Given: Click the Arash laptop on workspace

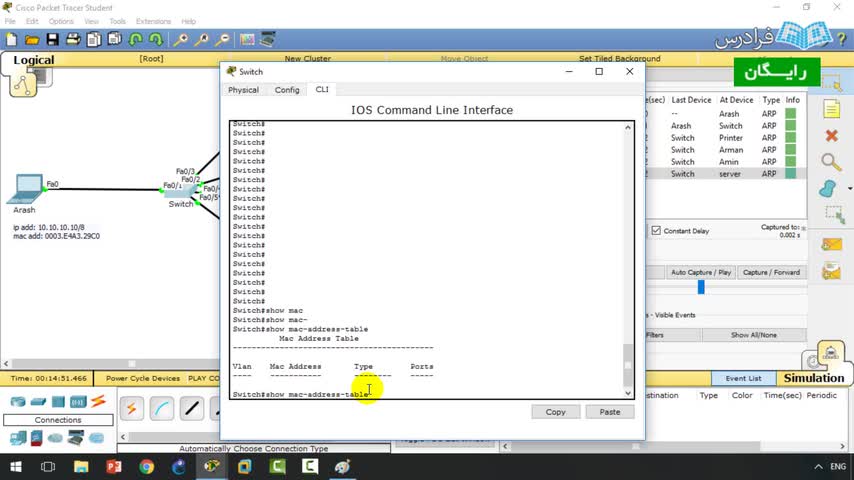Looking at the screenshot, I should (x=26, y=189).
